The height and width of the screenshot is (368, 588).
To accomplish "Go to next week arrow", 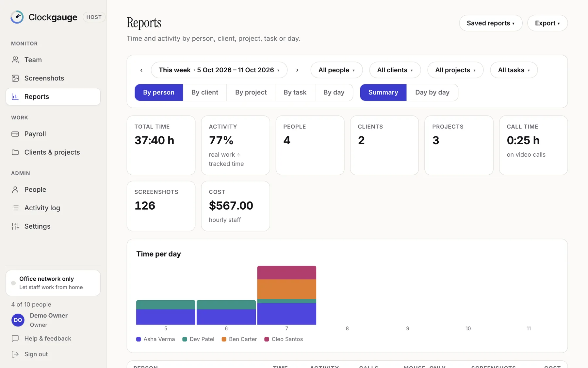I will click(x=297, y=70).
